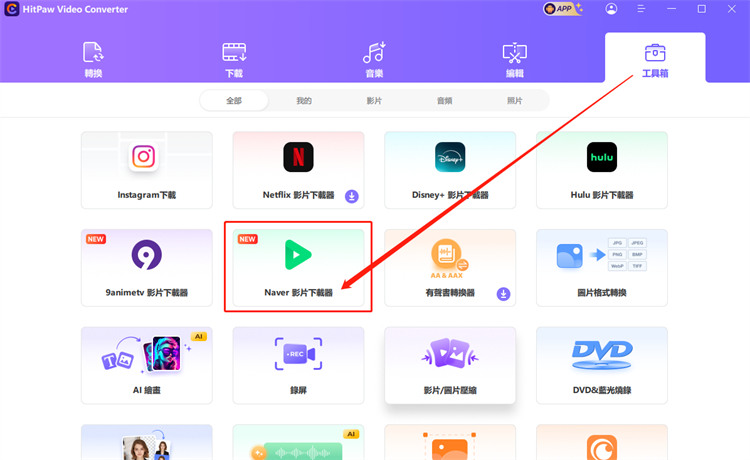Click the orange image crop tool card
The width and height of the screenshot is (750, 460).
pyautogui.click(x=450, y=442)
